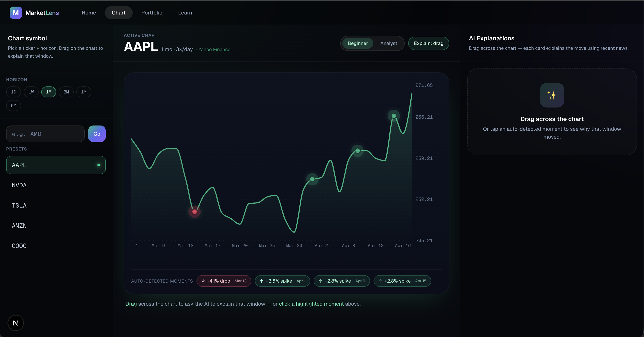Viewport: 644px width, 337px height.
Task: Set horizon to 3M
Action: point(66,92)
